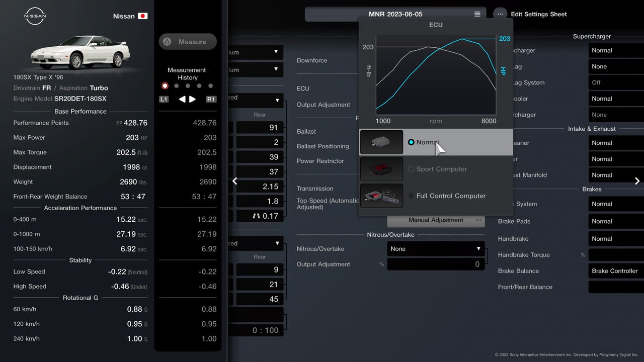Click the right arrow in Measurement History
Viewport: 644px width, 362px height.
pyautogui.click(x=192, y=99)
